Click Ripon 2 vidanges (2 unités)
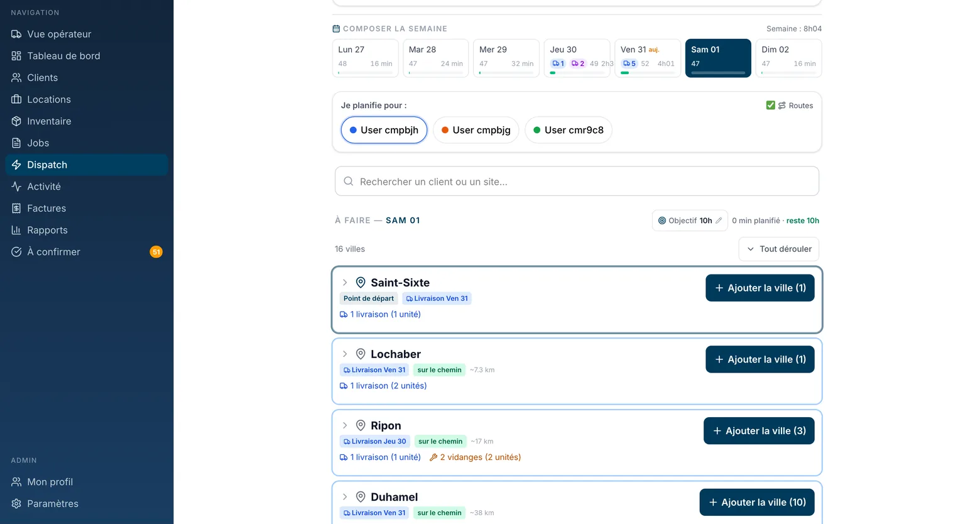Screen dimensions: 980x524 (475, 457)
